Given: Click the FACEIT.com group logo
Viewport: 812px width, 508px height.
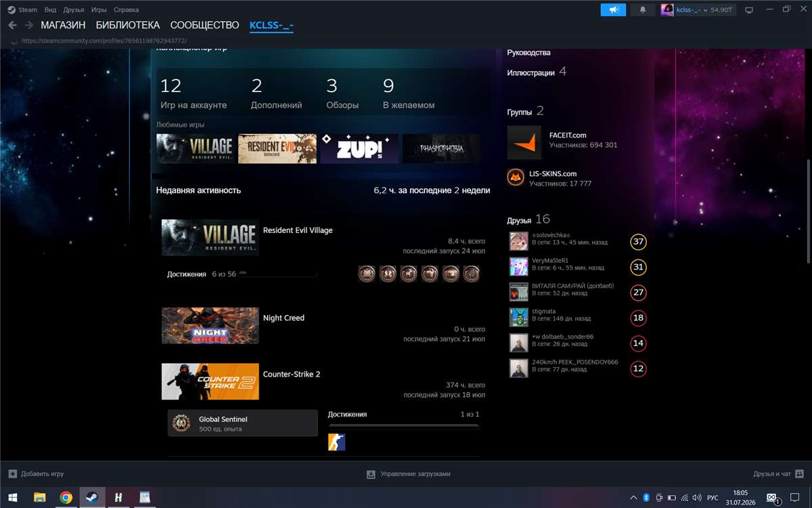Looking at the screenshot, I should (524, 142).
